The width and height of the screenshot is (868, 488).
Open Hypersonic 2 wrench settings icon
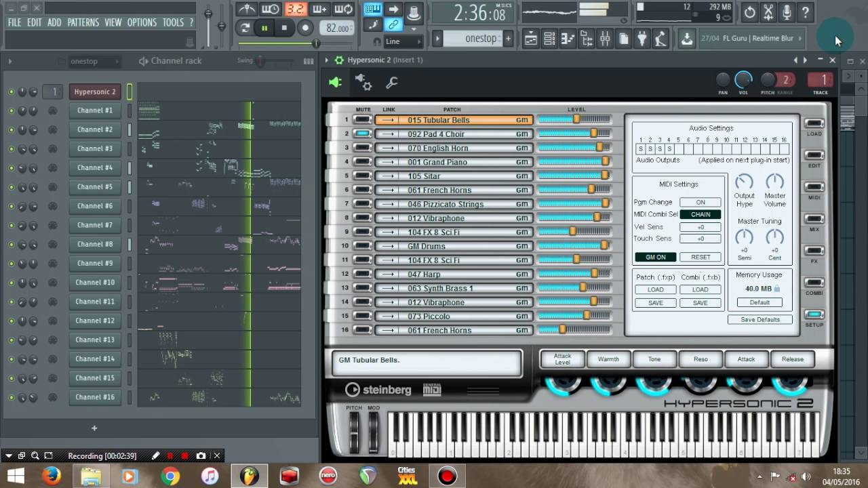[391, 83]
